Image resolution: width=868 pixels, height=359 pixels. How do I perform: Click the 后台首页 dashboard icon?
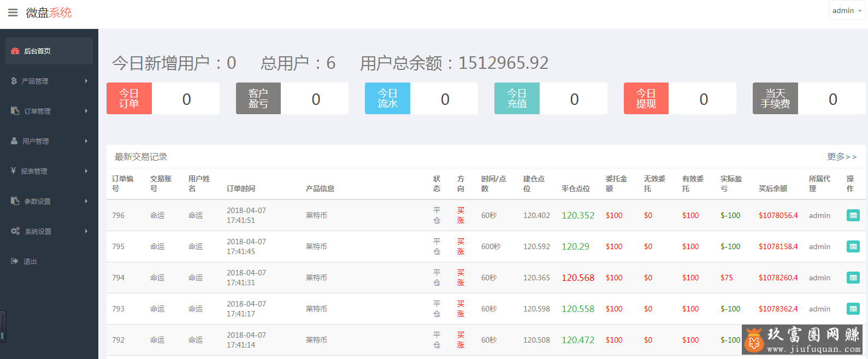[15, 51]
